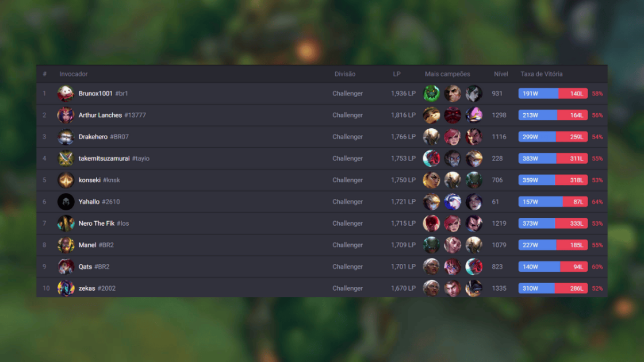Click zekas' colorful profile avatar
This screenshot has width=644, height=362.
tap(66, 288)
